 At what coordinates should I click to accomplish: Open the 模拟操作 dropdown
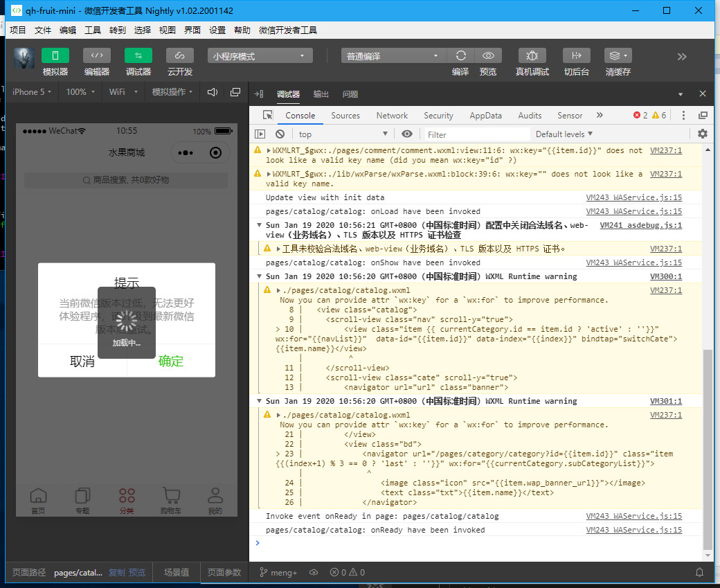(172, 92)
